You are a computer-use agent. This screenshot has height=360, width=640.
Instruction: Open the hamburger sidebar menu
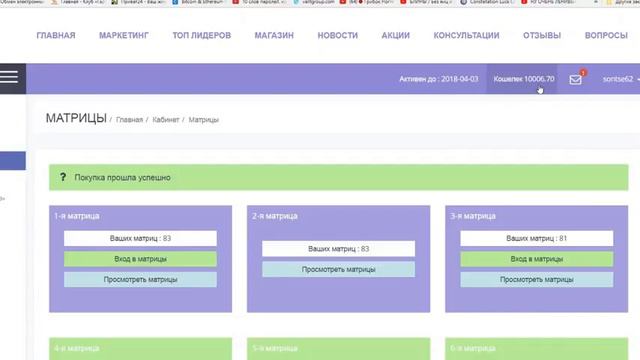click(9, 77)
